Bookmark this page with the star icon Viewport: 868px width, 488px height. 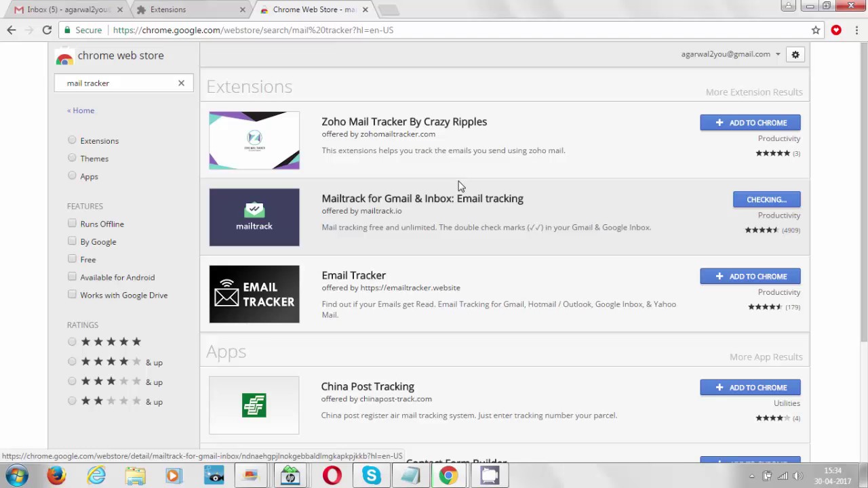coord(816,30)
